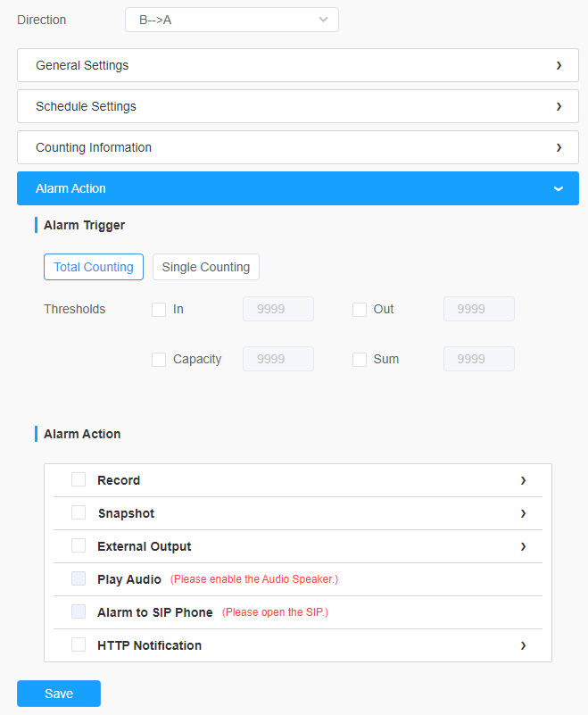This screenshot has height=715, width=588.
Task: Click the Sum threshold value field
Action: (x=478, y=359)
